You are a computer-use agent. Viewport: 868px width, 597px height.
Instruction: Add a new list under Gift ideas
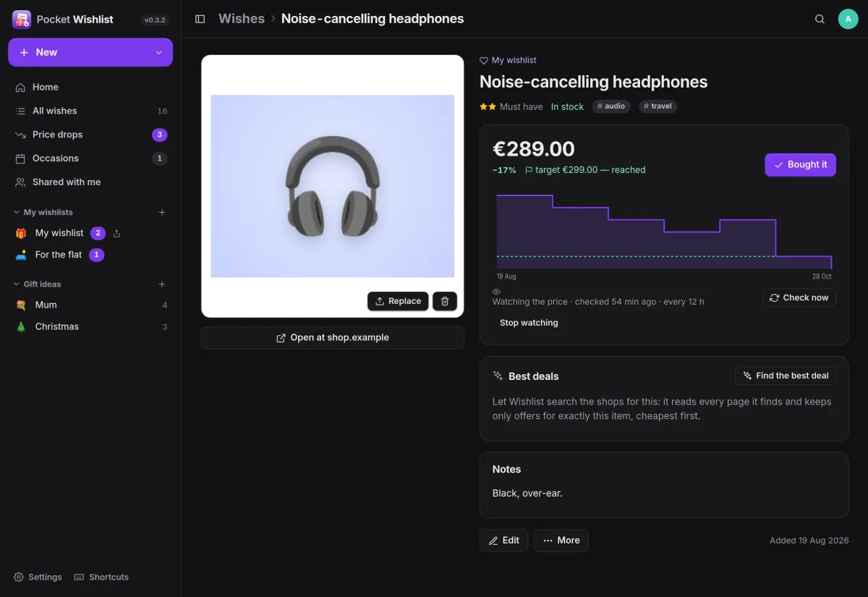162,284
